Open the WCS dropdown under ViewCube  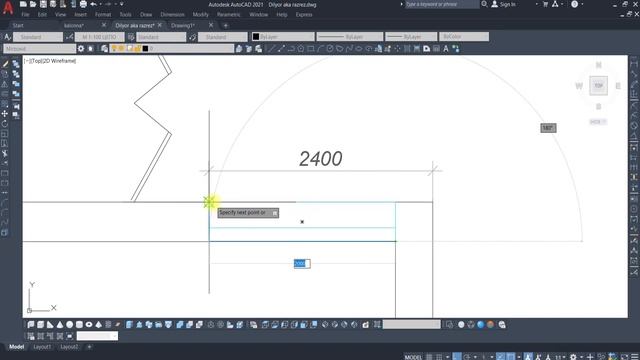[598, 122]
